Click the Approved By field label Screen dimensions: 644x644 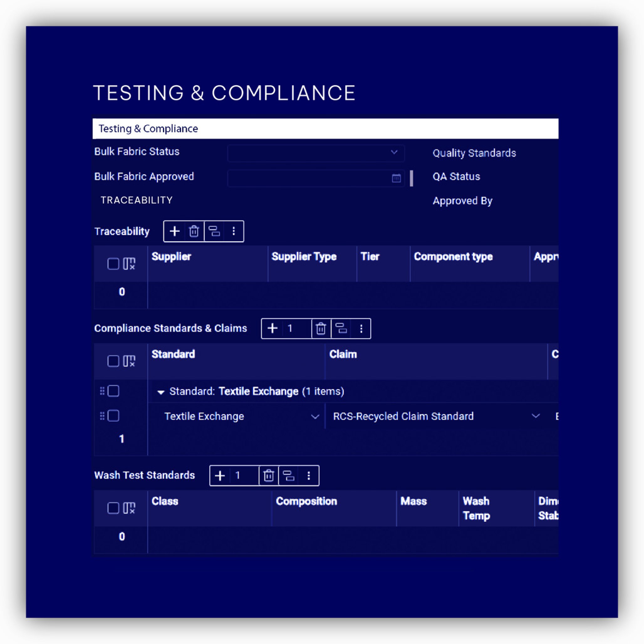coord(463,201)
